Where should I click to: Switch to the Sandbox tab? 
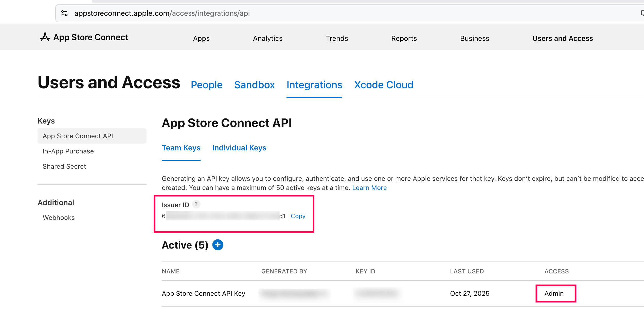254,85
